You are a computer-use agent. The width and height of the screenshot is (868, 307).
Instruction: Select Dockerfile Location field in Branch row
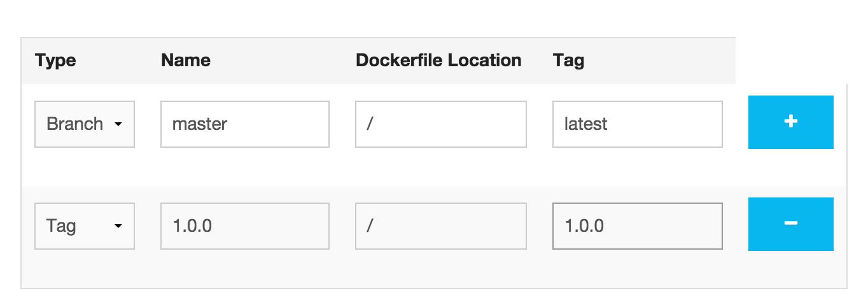point(441,124)
